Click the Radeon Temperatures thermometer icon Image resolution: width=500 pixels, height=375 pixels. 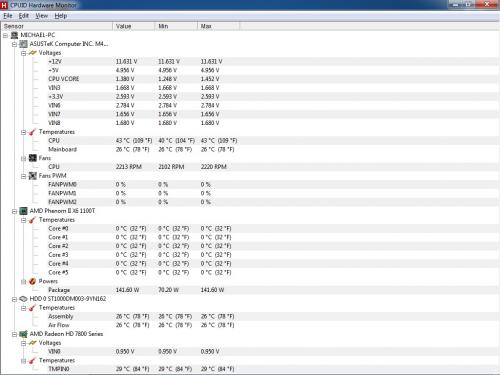[x=32, y=360]
